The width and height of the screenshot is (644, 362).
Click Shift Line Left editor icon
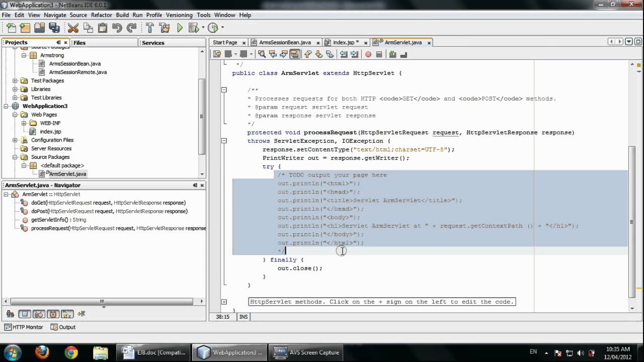[x=344, y=54]
